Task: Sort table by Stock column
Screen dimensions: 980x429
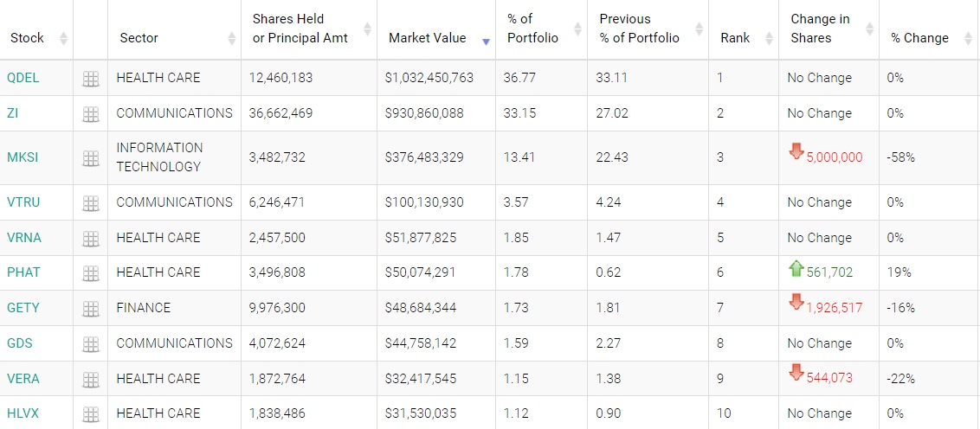Action: [27, 38]
